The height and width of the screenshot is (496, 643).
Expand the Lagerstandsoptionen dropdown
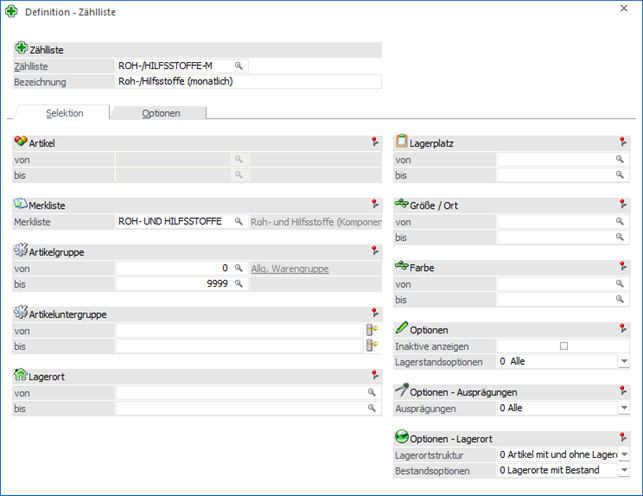[623, 362]
